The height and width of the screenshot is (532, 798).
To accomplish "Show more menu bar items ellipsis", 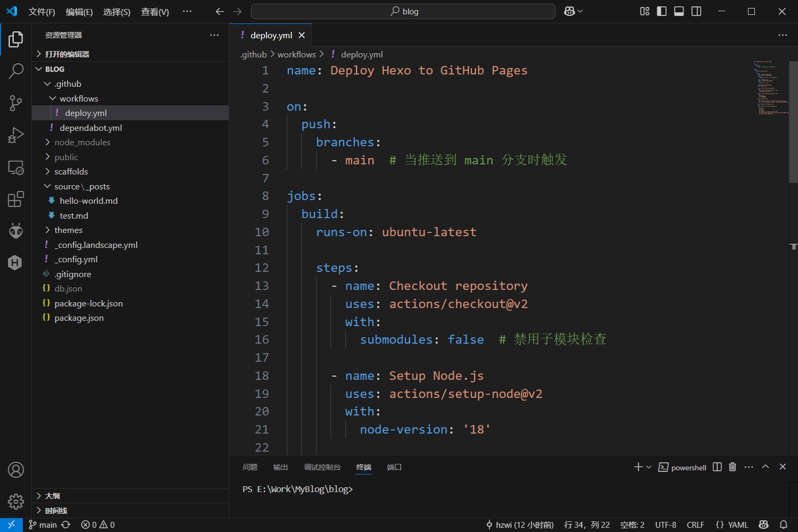I will coord(187,11).
